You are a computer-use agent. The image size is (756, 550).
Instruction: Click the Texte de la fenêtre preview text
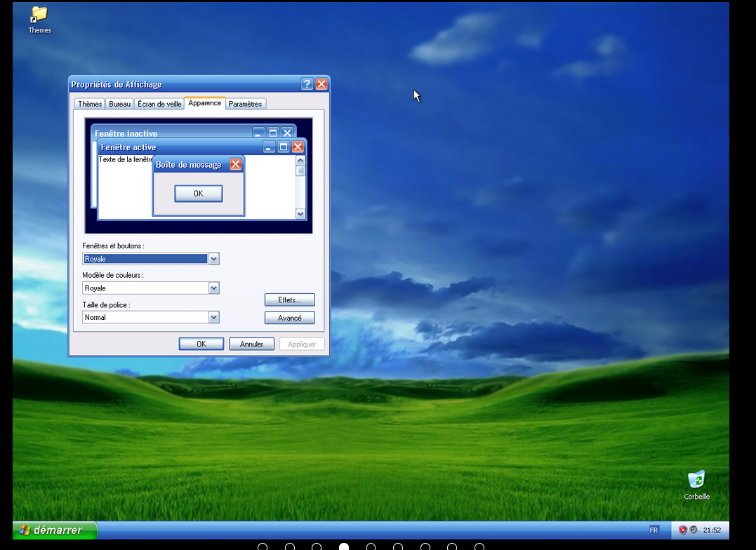(126, 159)
